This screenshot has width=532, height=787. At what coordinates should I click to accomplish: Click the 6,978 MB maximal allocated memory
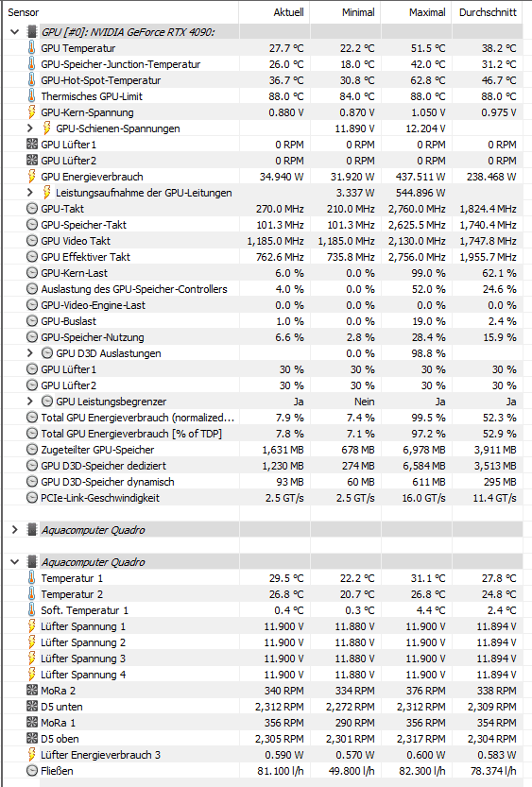pyautogui.click(x=424, y=450)
